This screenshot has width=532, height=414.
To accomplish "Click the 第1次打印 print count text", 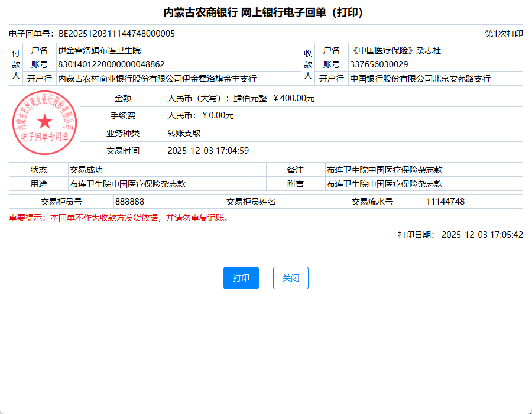I will coord(504,34).
